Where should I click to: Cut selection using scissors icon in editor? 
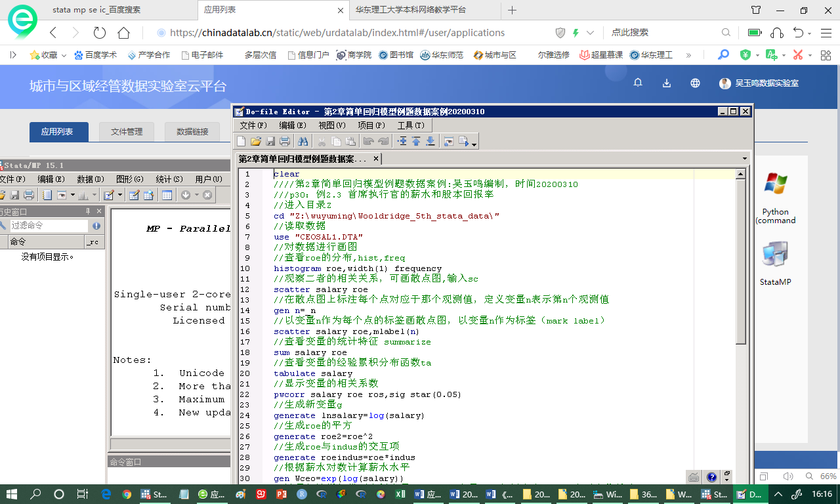click(322, 141)
